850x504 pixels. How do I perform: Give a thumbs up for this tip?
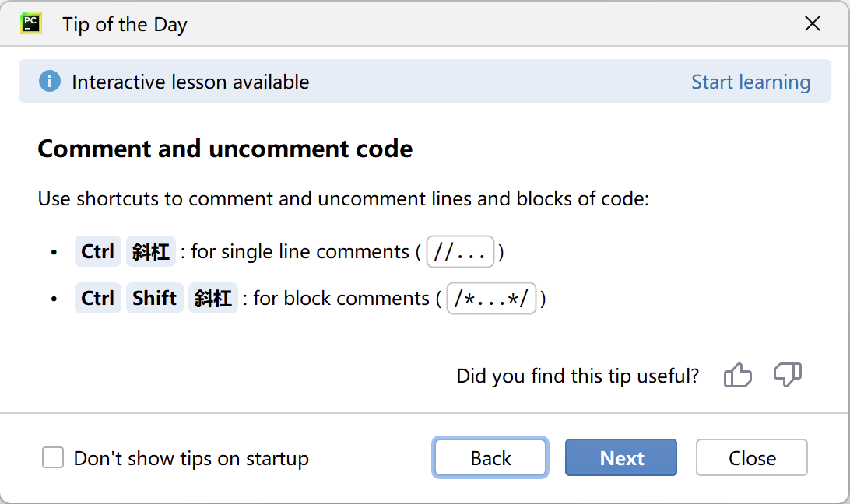(x=736, y=376)
